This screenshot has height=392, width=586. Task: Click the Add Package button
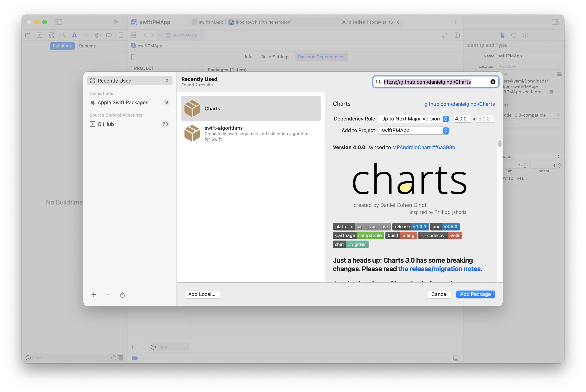click(475, 294)
